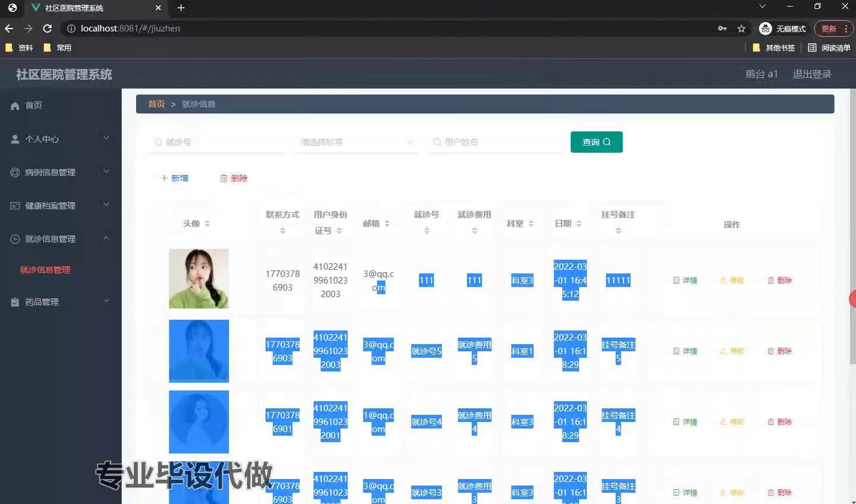The height and width of the screenshot is (504, 856).
Task: Sort by 邮箱 column arrows
Action: tap(387, 223)
